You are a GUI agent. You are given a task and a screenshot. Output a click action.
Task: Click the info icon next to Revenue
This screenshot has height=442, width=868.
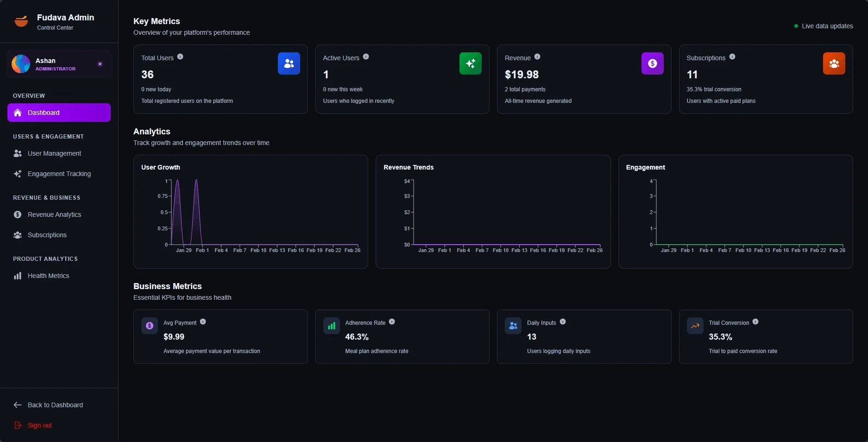tap(537, 57)
